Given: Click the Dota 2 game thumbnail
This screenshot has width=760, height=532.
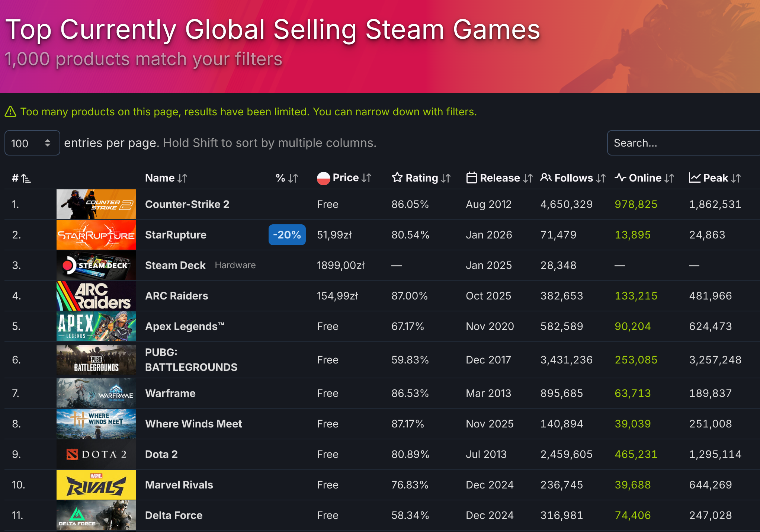Looking at the screenshot, I should pyautogui.click(x=96, y=454).
